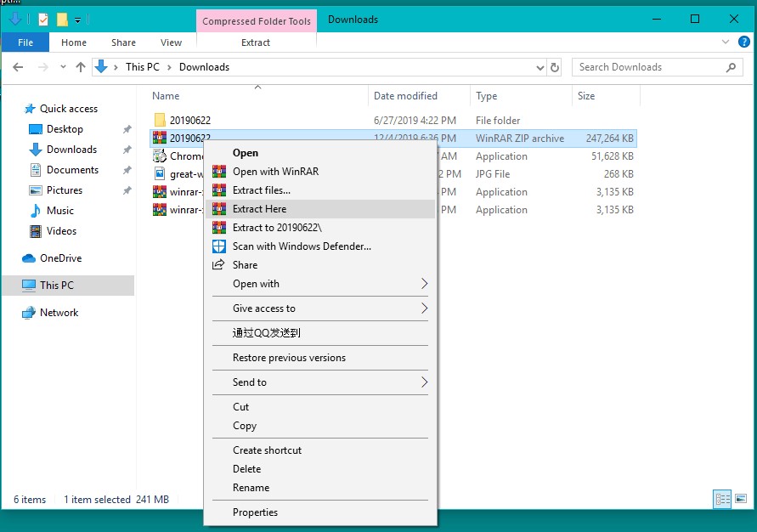This screenshot has height=532, width=757.
Task: Select This PC in navigation pane
Action: coord(68,286)
